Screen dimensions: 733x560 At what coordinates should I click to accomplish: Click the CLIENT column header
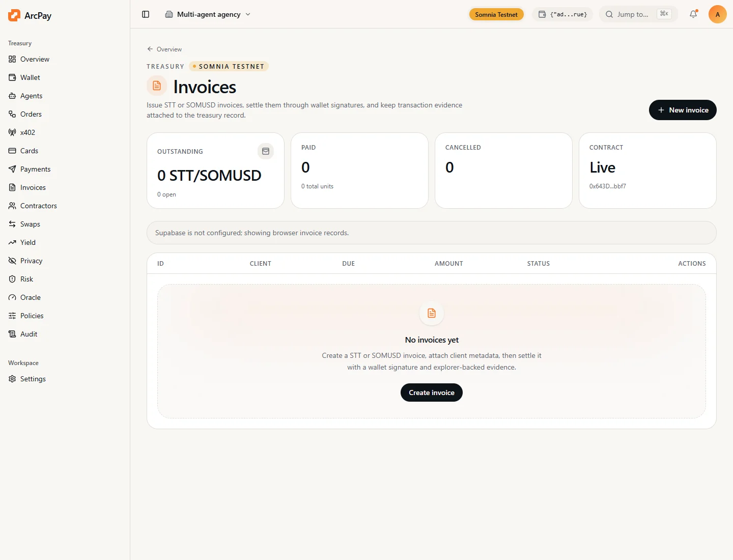261,264
